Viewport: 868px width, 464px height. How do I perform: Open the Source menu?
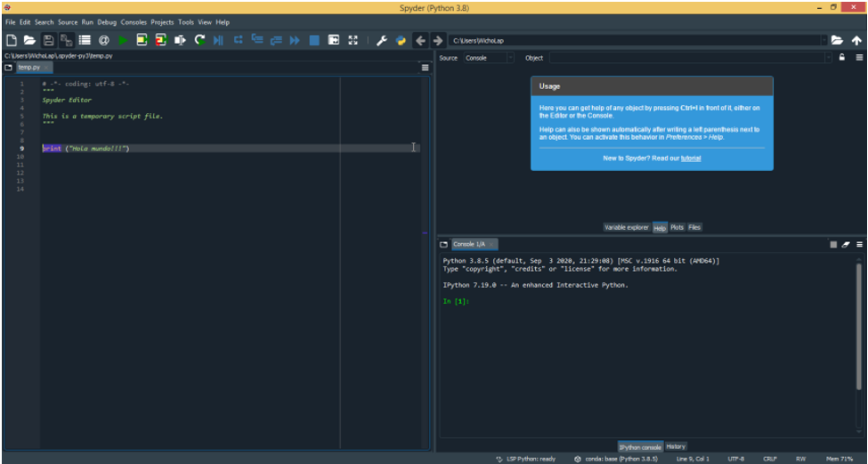point(68,22)
